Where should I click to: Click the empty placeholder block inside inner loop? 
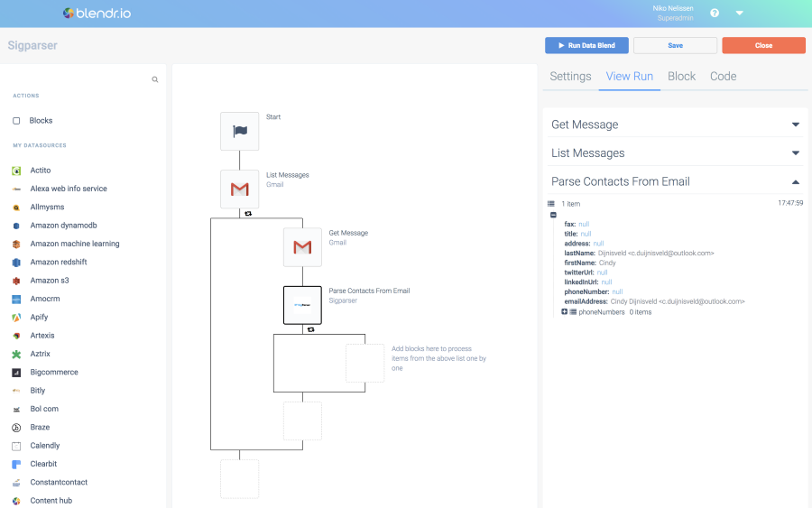365,363
